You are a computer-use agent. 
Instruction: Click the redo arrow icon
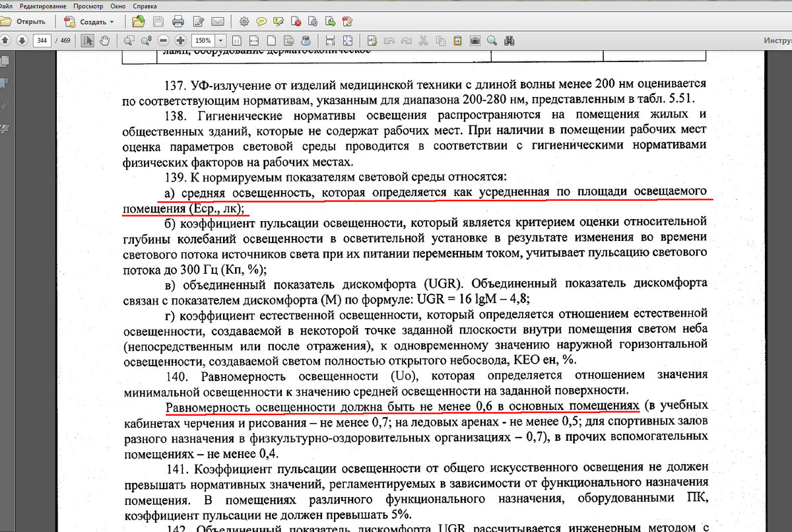(x=406, y=41)
